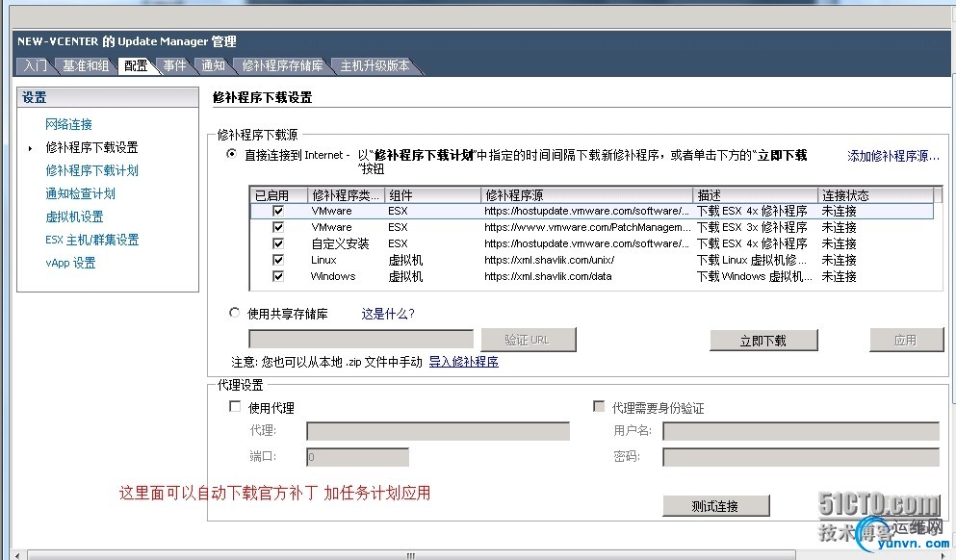
Task: Click the 应用 button
Action: tap(905, 340)
